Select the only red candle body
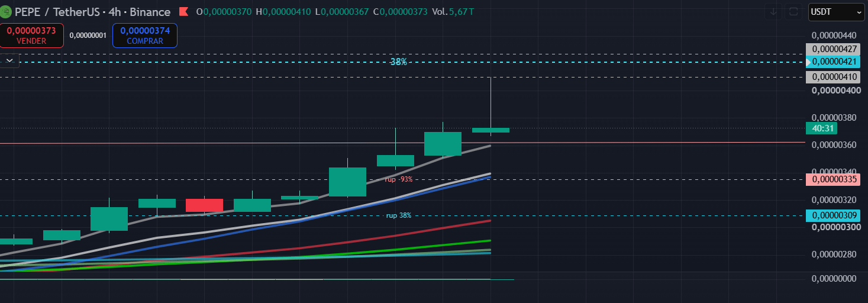 204,205
